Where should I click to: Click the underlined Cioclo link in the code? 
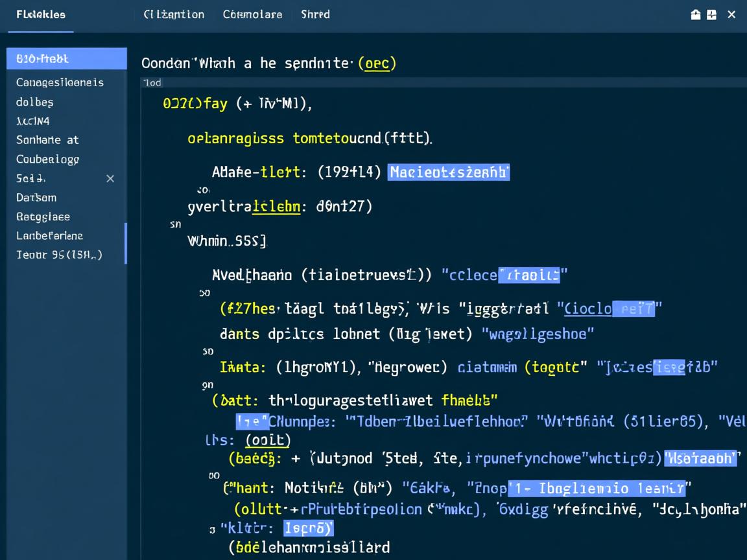(x=588, y=309)
